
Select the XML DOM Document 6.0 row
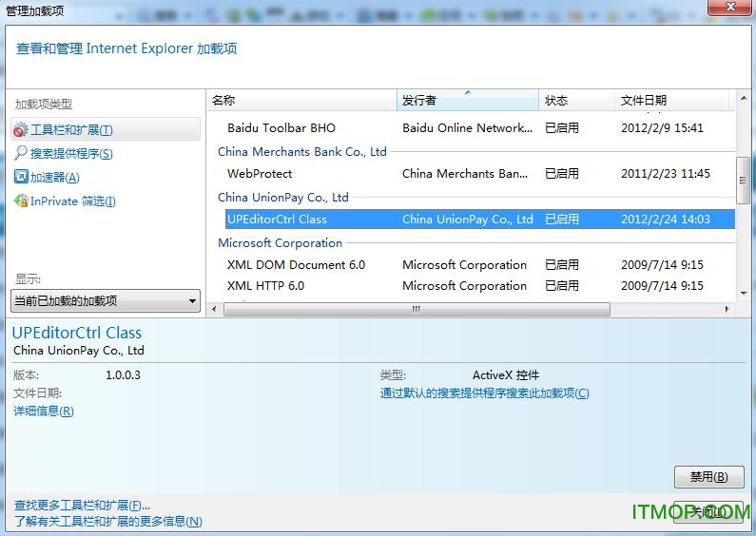pos(296,265)
